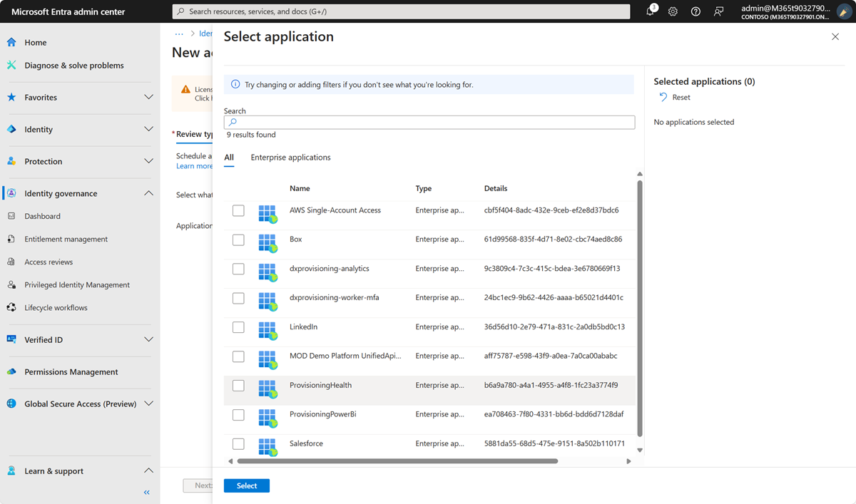Switch to Enterprise applications tab
Viewport: 856px width, 504px height.
click(290, 158)
